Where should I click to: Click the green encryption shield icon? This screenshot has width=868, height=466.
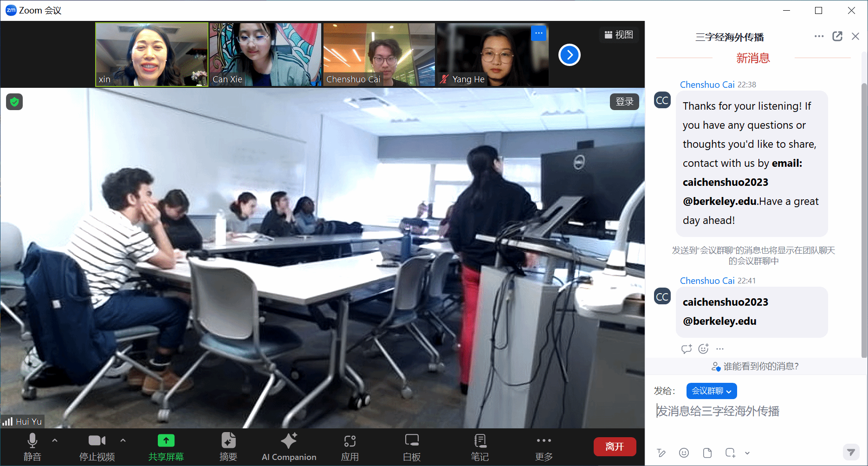(14, 102)
